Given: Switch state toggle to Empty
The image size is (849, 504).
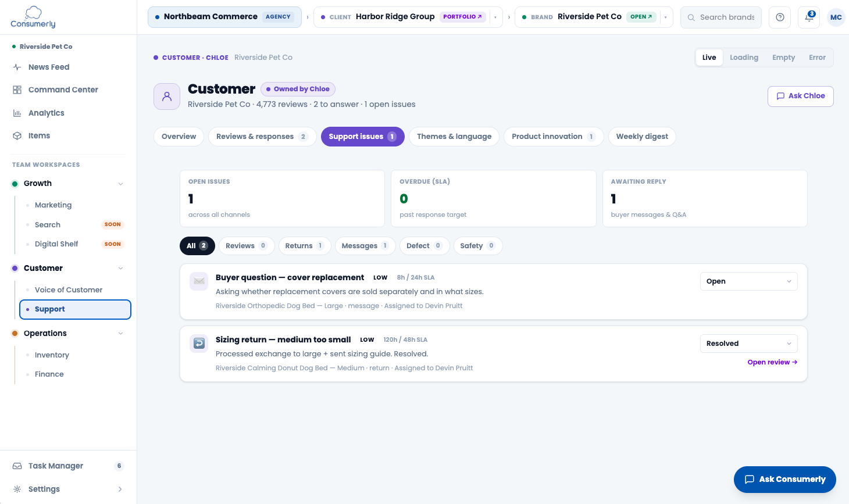Looking at the screenshot, I should point(783,58).
